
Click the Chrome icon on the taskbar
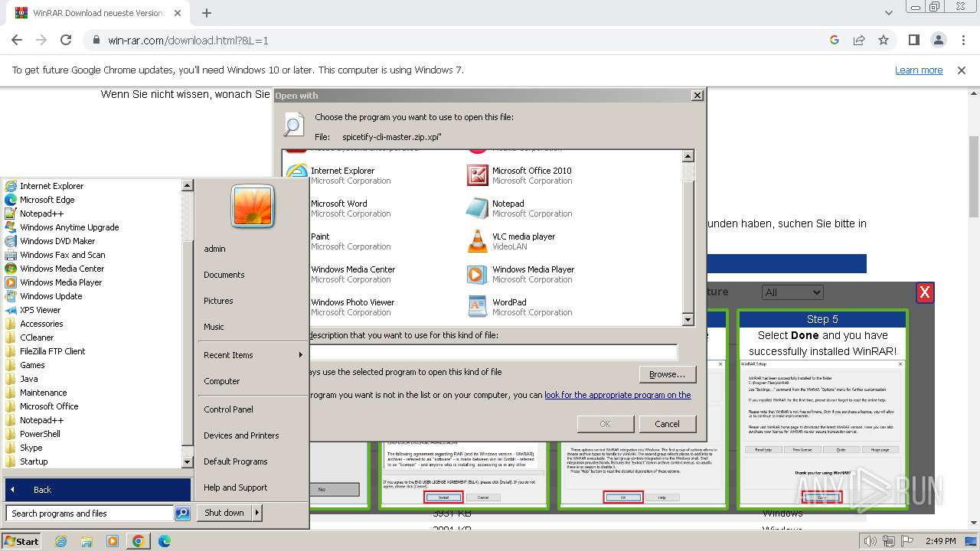[139, 541]
